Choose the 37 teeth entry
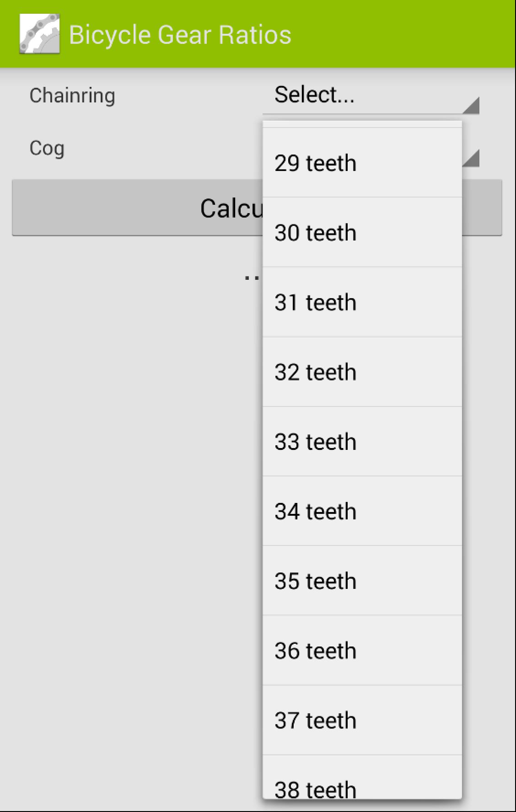Image resolution: width=516 pixels, height=812 pixels. (x=362, y=720)
